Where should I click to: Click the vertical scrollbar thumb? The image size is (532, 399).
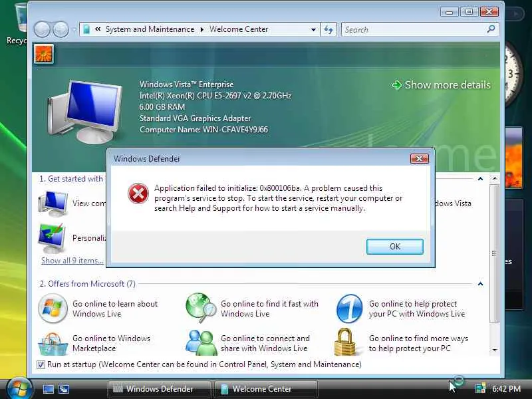[495, 253]
